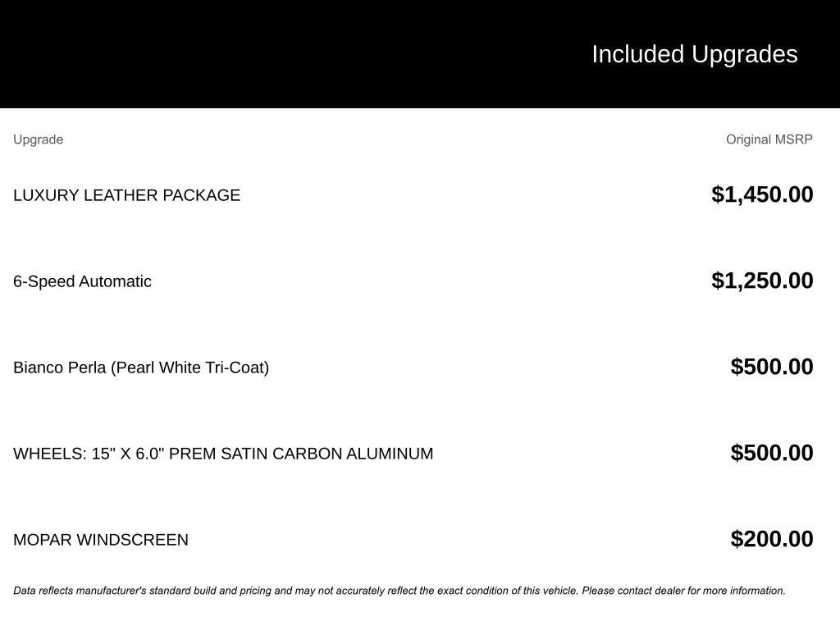Select Bianco Perla Pearl White Tri-Coat entry
840x630 pixels.
pos(141,367)
